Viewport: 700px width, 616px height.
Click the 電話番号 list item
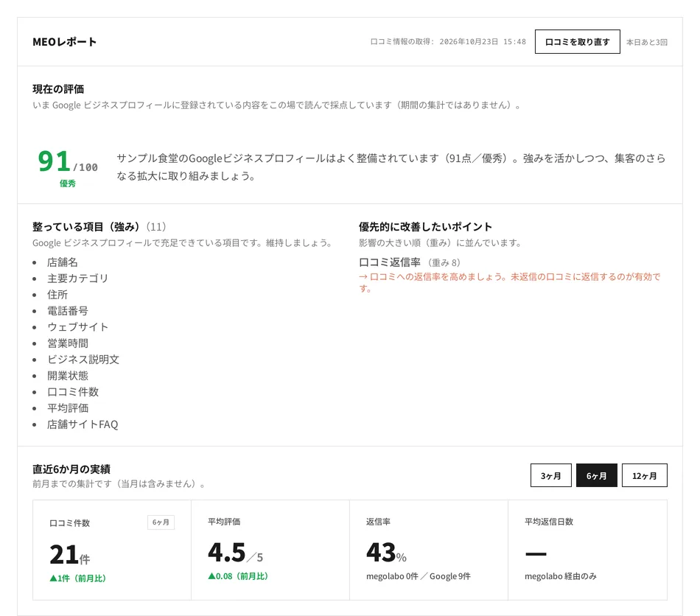click(x=67, y=311)
